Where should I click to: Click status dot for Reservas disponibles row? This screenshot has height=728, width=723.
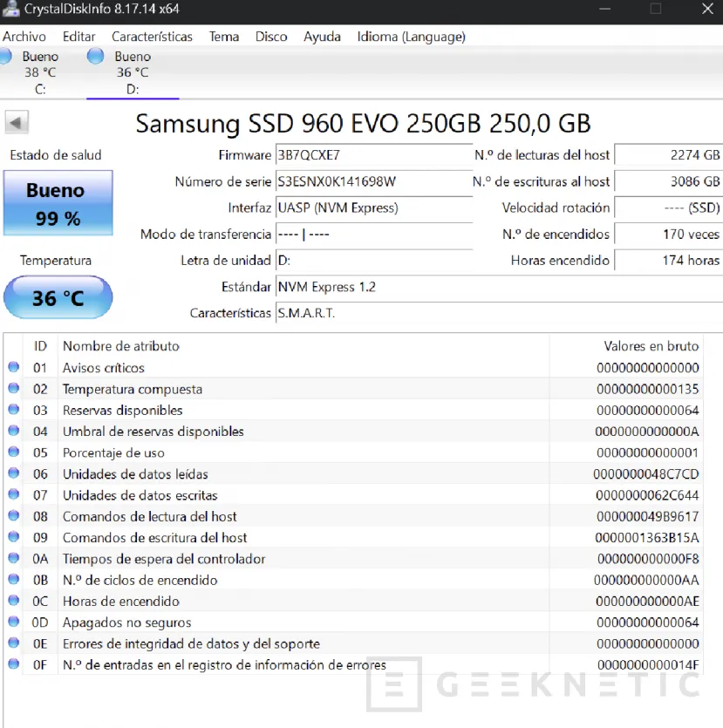coord(13,410)
